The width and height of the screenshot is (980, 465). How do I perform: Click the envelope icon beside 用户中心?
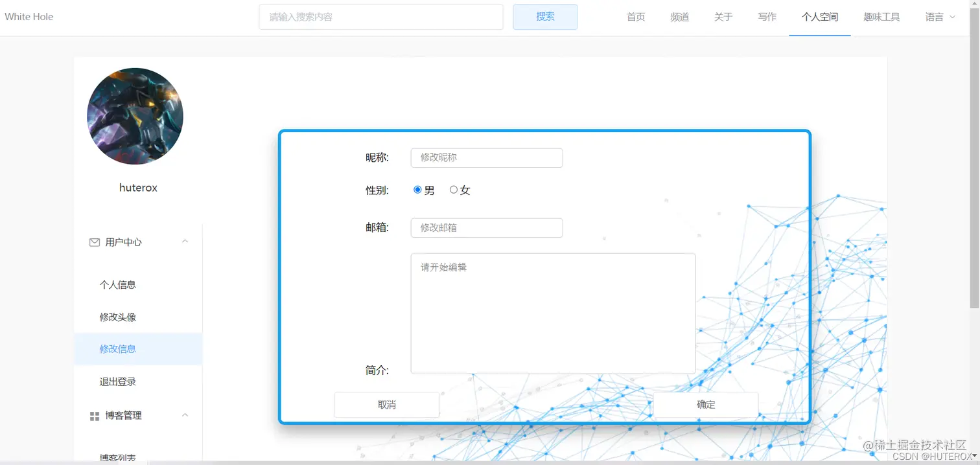94,242
